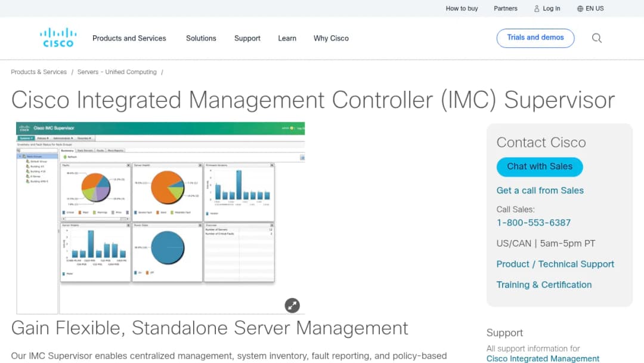Open Training & Certification link

click(x=544, y=284)
